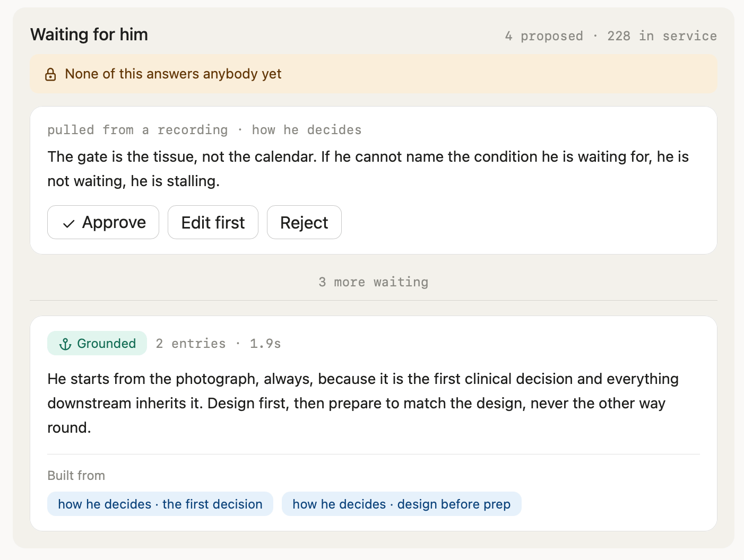This screenshot has height=560, width=744.
Task: Select the gate is the tissue proposal text
Action: [x=368, y=169]
